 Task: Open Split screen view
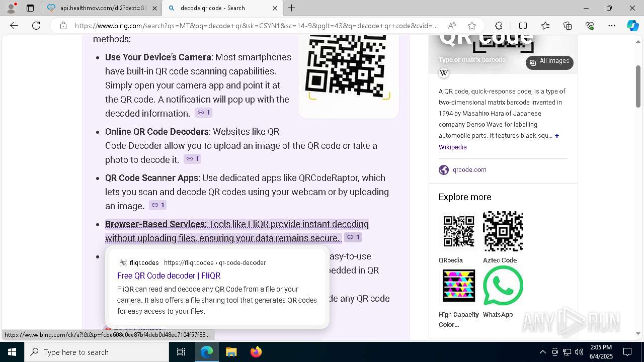pos(523,26)
